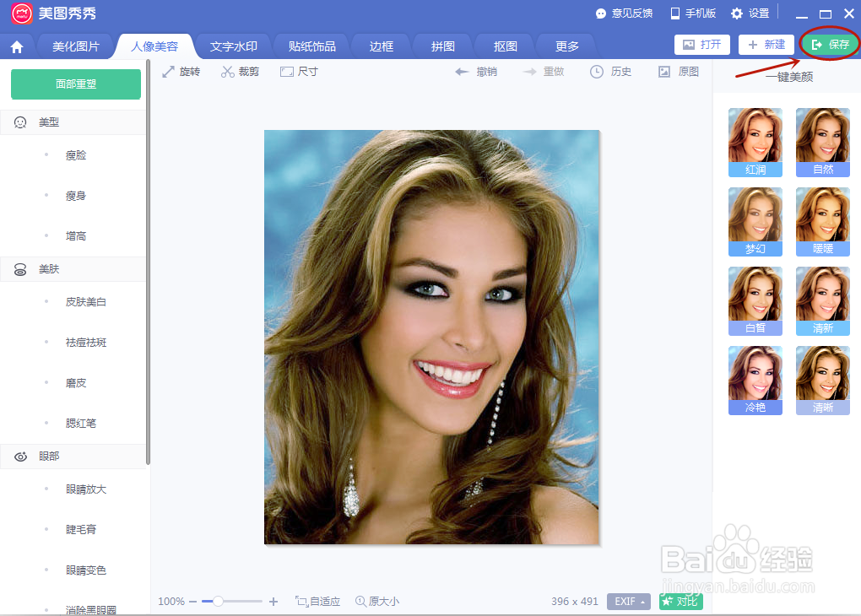
Task: Apply the 自然 beauty preset
Action: click(x=822, y=143)
